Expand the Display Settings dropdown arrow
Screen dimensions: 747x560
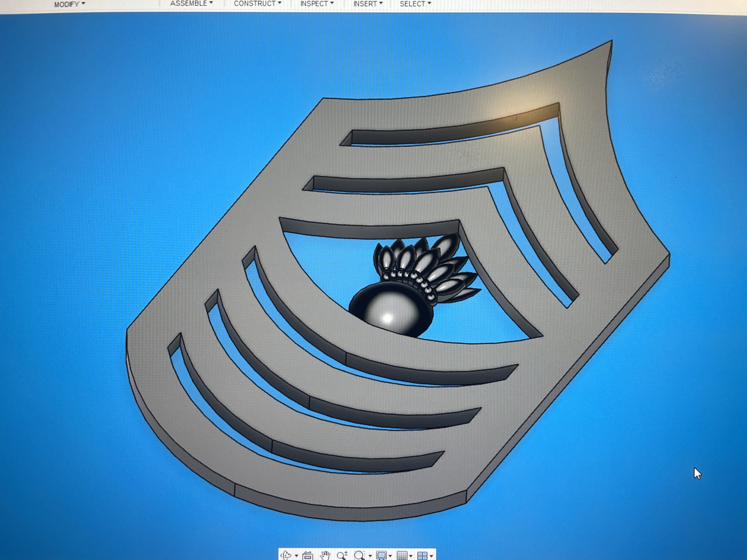click(390, 556)
